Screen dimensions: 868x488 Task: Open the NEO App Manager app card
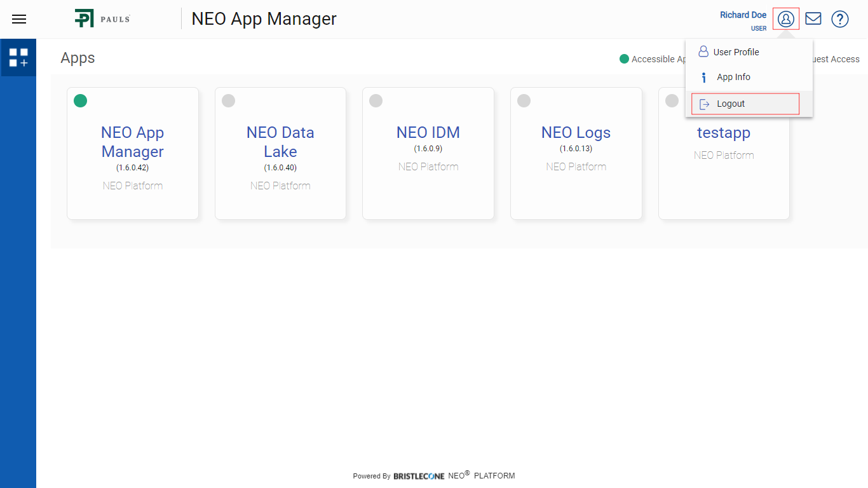[x=133, y=153]
